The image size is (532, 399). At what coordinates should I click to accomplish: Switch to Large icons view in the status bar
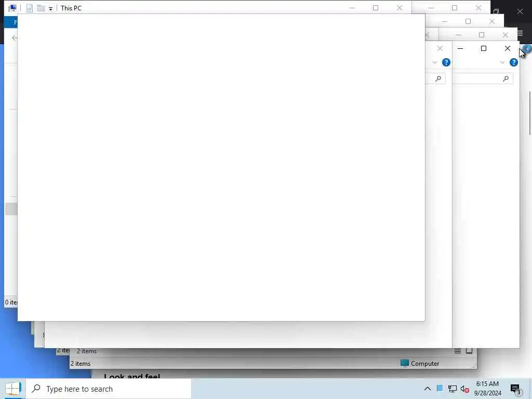pyautogui.click(x=469, y=351)
